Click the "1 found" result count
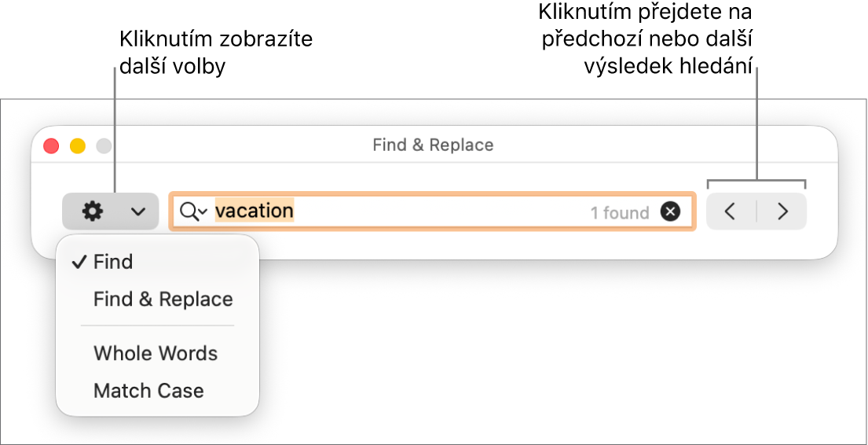 point(620,212)
